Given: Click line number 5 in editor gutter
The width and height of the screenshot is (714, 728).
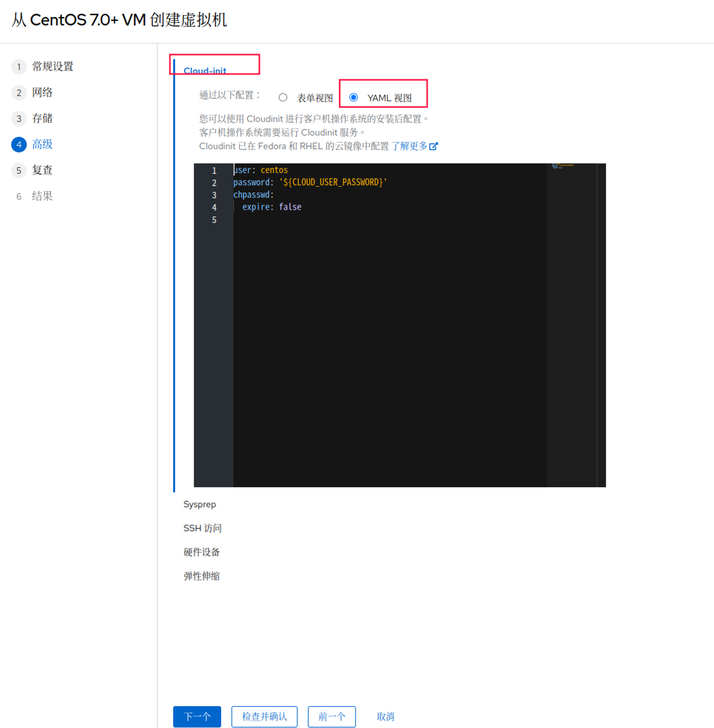Looking at the screenshot, I should click(x=214, y=220).
